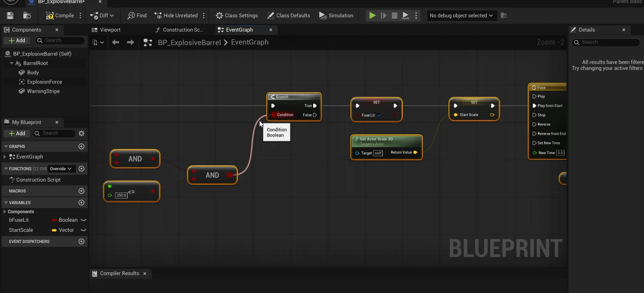
Task: Navigate back with the left arrow
Action: (116, 42)
